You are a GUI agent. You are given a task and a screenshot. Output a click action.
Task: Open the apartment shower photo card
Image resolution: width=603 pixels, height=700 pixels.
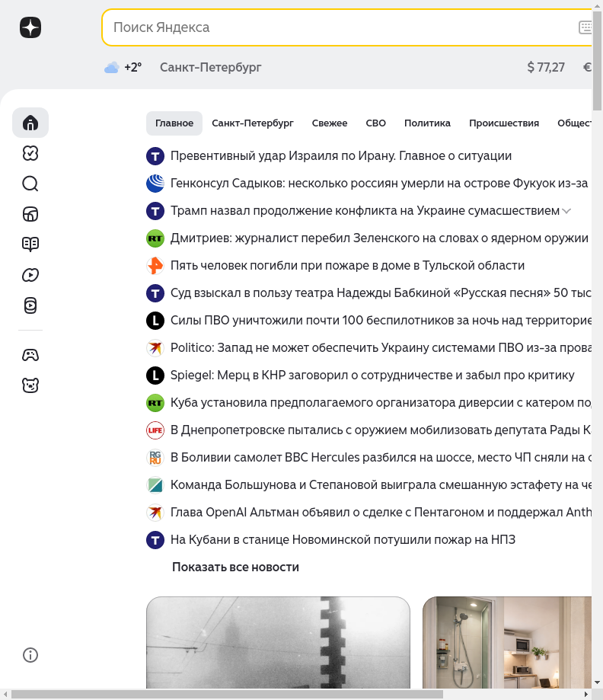tap(507, 642)
